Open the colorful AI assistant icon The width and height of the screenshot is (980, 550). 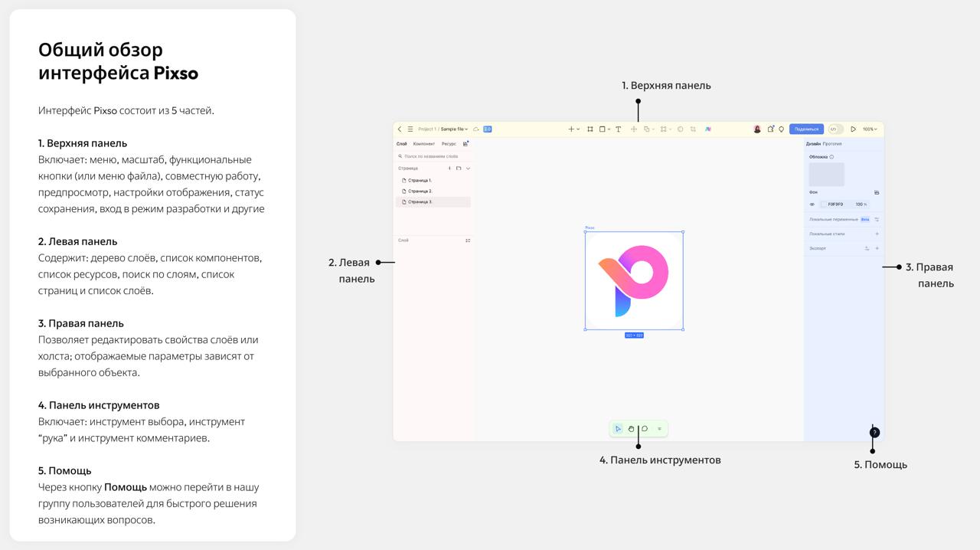(708, 129)
